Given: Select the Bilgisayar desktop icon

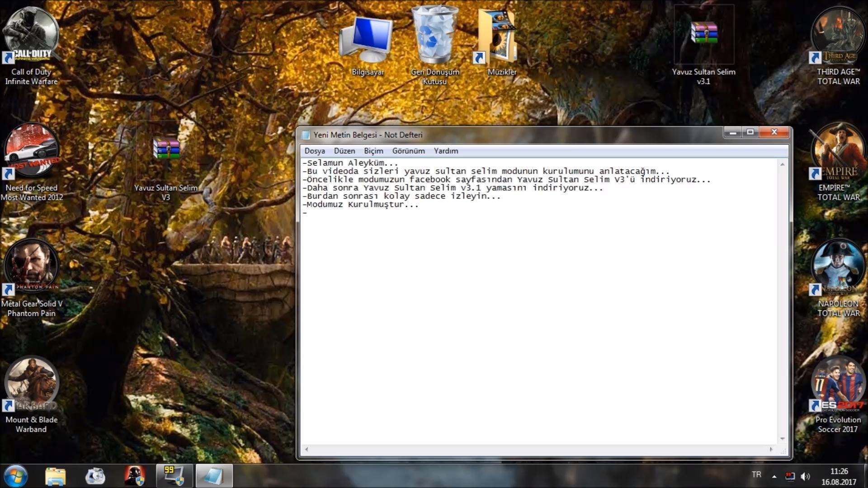Looking at the screenshot, I should 368,45.
